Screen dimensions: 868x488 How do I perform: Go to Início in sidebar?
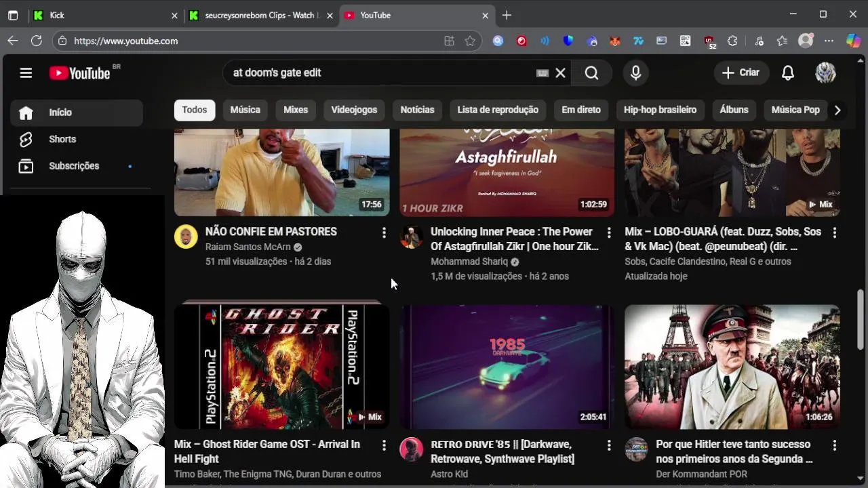(77, 113)
